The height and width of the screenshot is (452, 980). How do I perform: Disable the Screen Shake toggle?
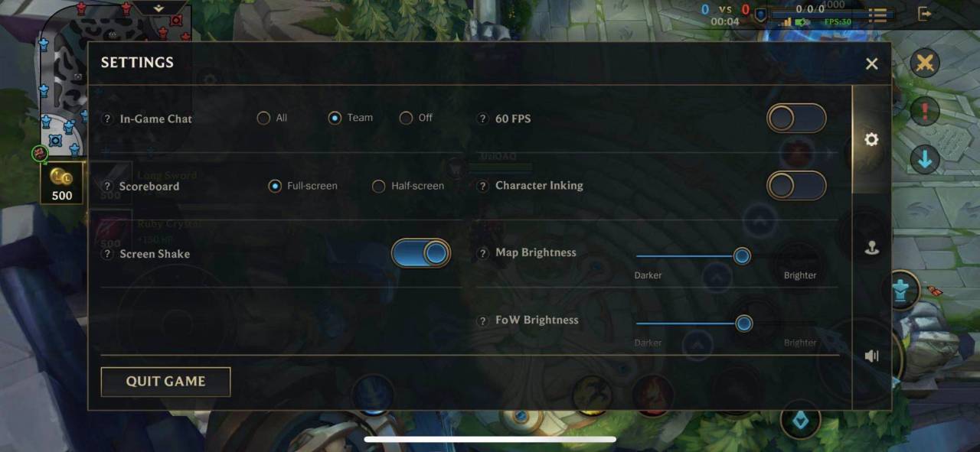click(420, 253)
